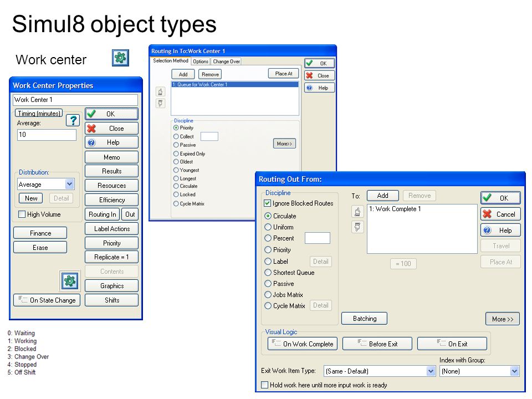Tick Hold work here until more input work is ready
The width and height of the screenshot is (532, 399).
pyautogui.click(x=265, y=385)
